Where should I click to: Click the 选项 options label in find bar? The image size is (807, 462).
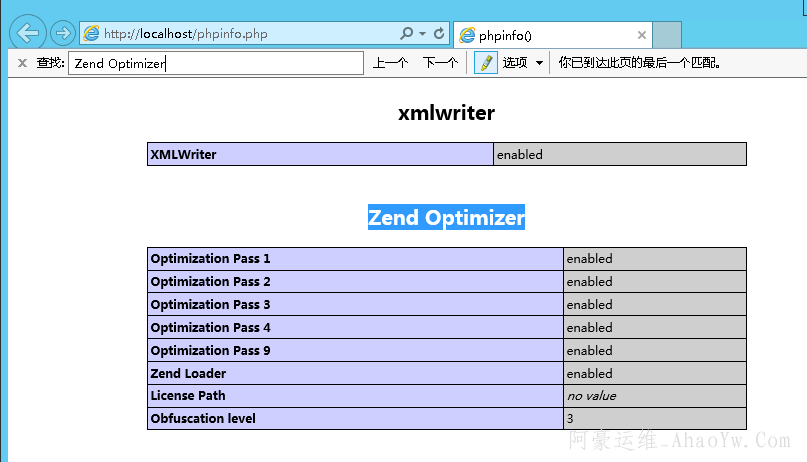[x=515, y=63]
